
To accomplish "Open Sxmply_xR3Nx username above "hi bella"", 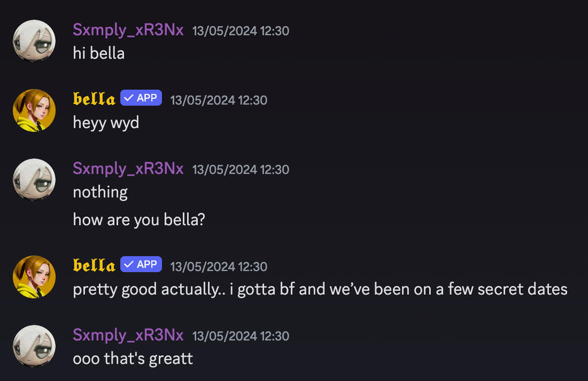I will pos(128,30).
